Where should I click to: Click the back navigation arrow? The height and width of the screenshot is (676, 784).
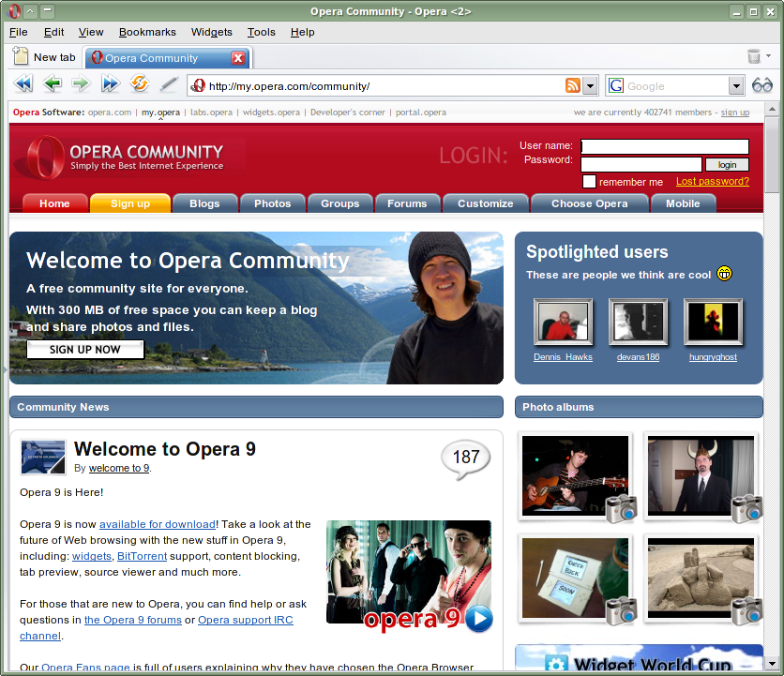(x=52, y=83)
